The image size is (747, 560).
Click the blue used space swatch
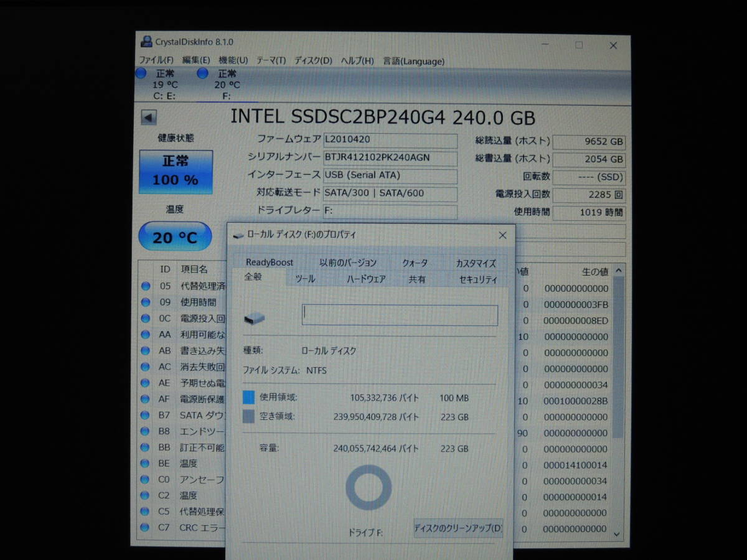249,397
